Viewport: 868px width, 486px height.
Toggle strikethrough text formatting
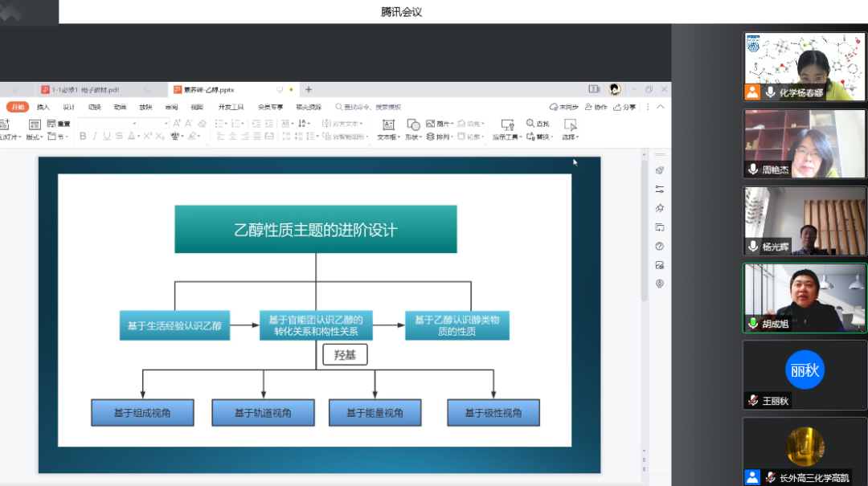click(119, 137)
